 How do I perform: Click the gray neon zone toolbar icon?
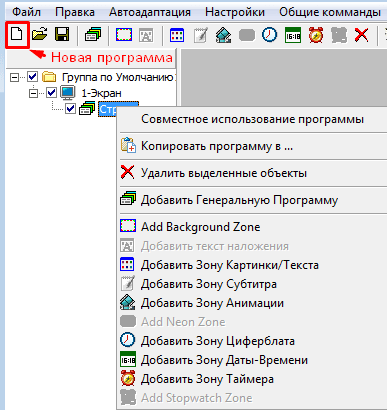coord(247,35)
